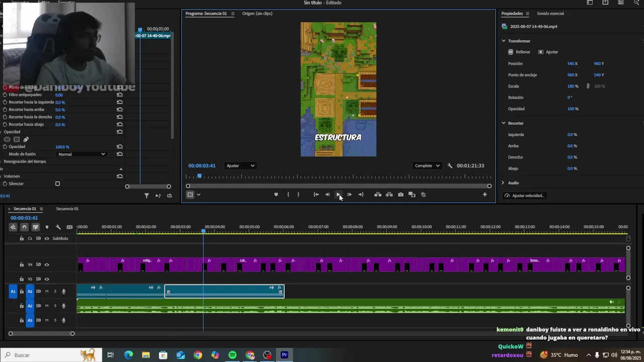Switch to the Origen: (sin clips) tab
Image resolution: width=644 pixels, height=362 pixels.
point(257,14)
